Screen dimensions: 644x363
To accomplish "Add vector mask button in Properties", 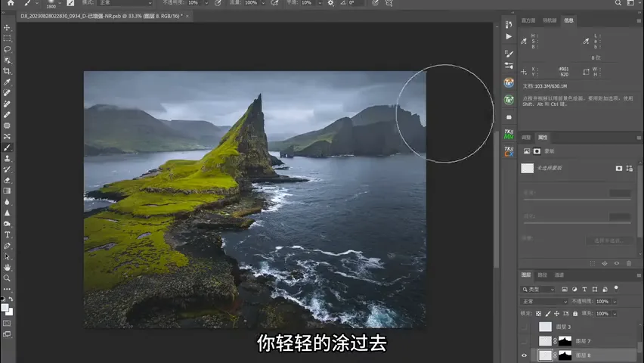I will coord(629,168).
